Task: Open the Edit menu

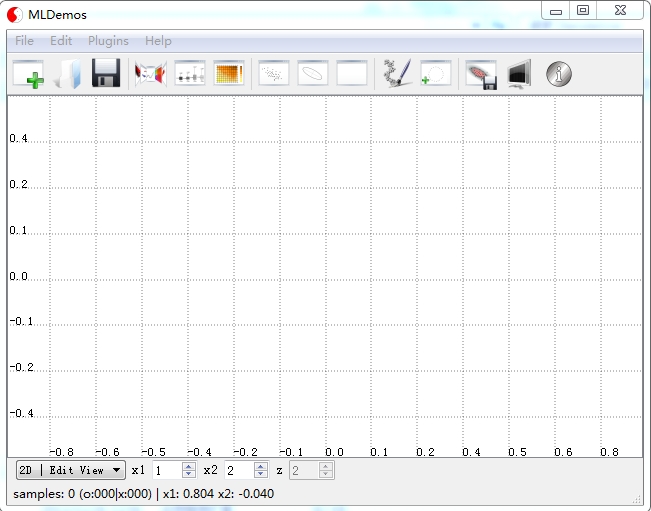Action: 61,41
